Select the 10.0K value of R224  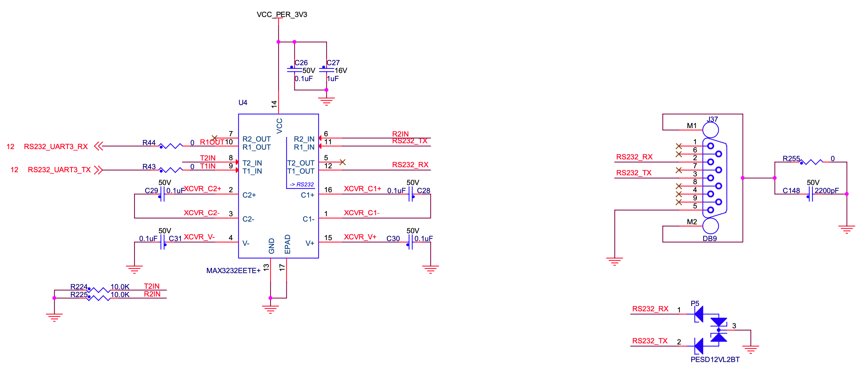coord(120,287)
